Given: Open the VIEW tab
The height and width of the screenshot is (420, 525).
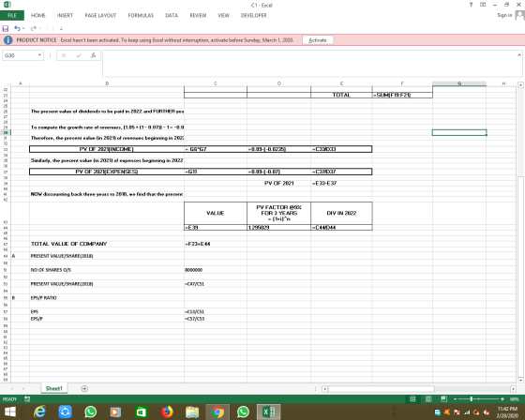Looking at the screenshot, I should click(x=224, y=15).
